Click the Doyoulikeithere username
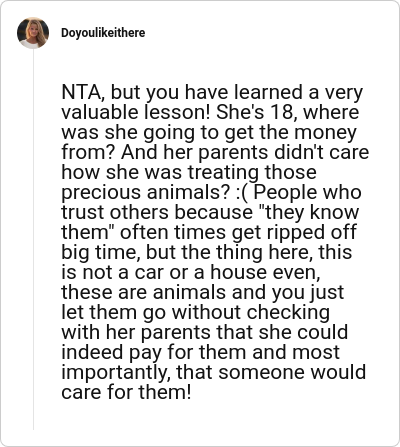 103,33
